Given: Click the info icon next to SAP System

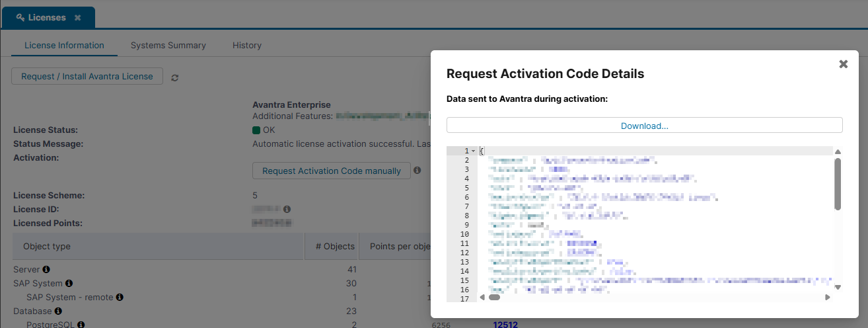Looking at the screenshot, I should point(69,284).
